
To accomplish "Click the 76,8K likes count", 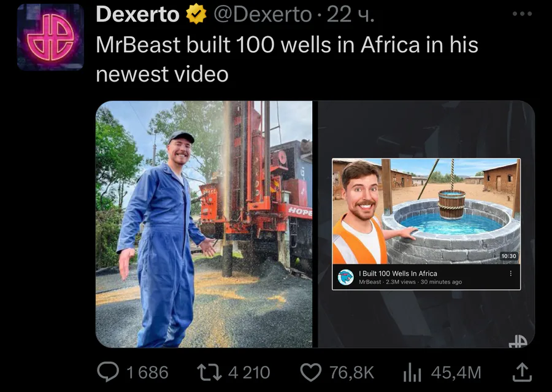I will pos(351,372).
